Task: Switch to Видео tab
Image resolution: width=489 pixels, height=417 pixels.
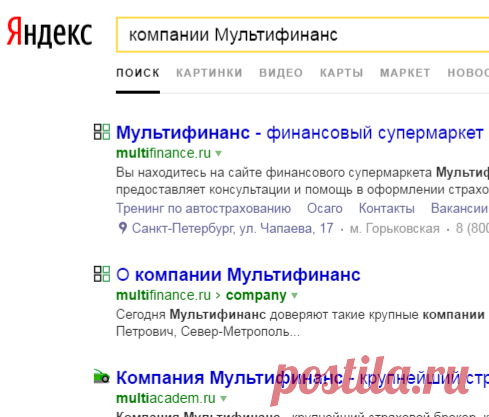Action: click(281, 73)
